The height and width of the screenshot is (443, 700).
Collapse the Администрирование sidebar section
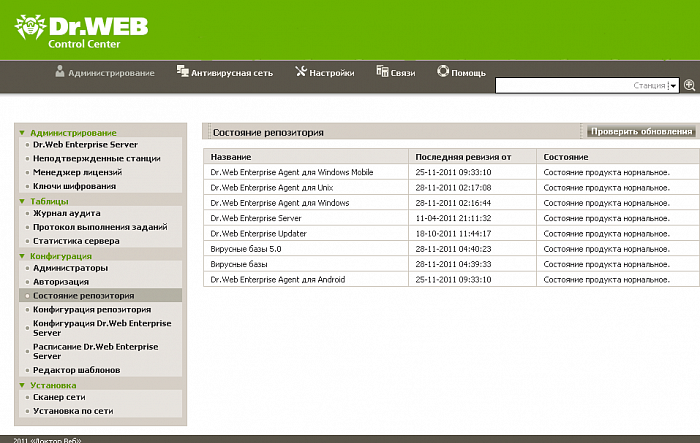(x=22, y=132)
